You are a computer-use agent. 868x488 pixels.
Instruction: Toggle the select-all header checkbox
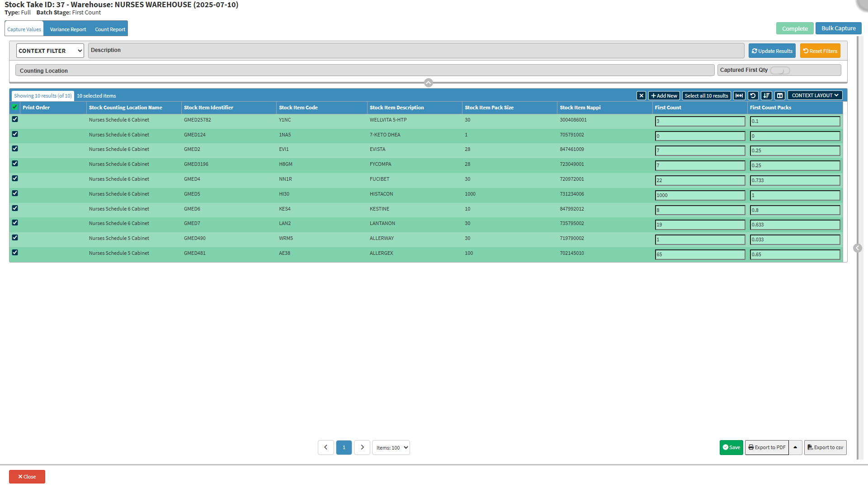pos(15,107)
